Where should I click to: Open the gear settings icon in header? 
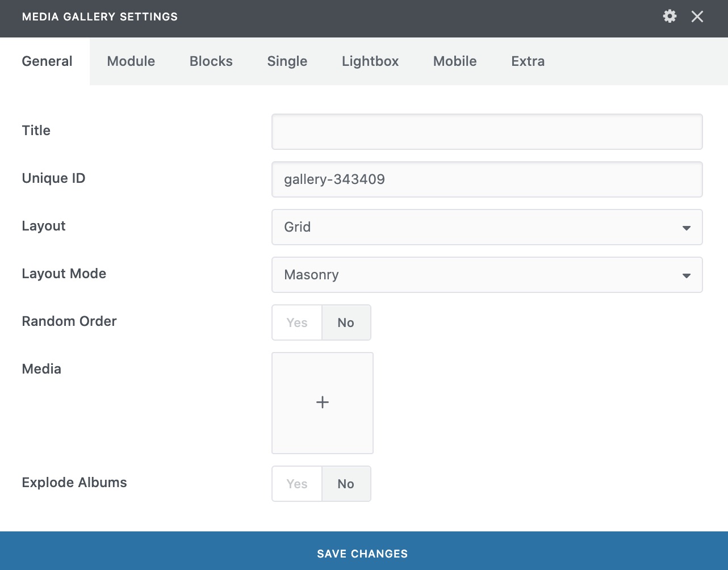point(670,16)
